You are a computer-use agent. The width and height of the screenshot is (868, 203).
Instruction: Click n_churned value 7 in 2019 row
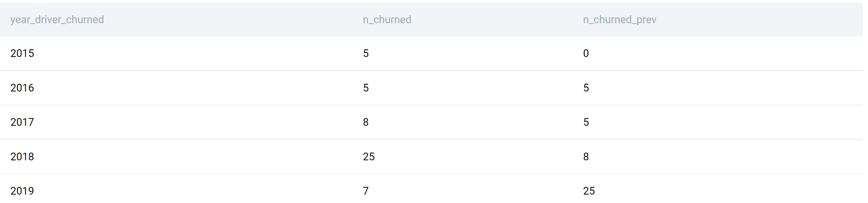pyautogui.click(x=366, y=191)
